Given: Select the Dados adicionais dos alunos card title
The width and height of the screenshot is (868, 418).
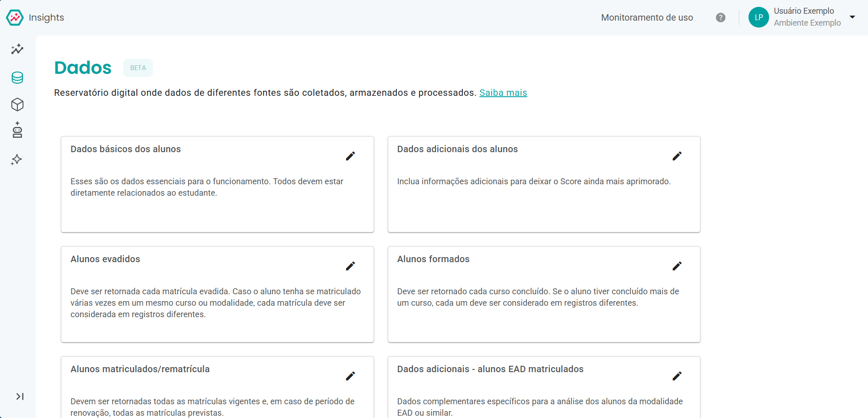Looking at the screenshot, I should [x=457, y=149].
